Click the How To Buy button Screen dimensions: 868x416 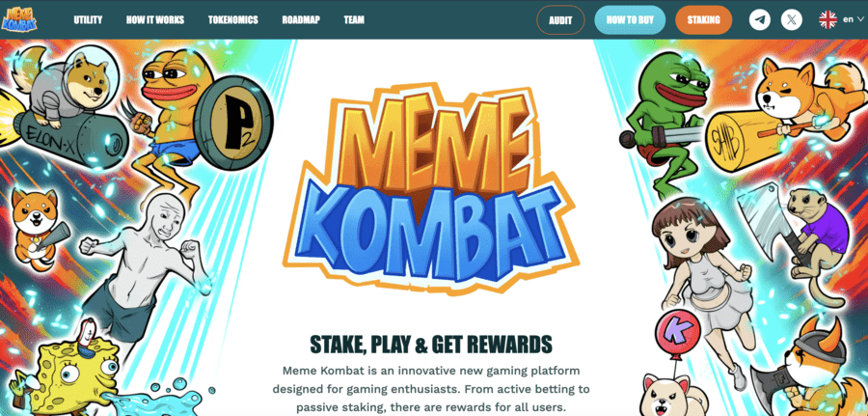click(x=630, y=20)
